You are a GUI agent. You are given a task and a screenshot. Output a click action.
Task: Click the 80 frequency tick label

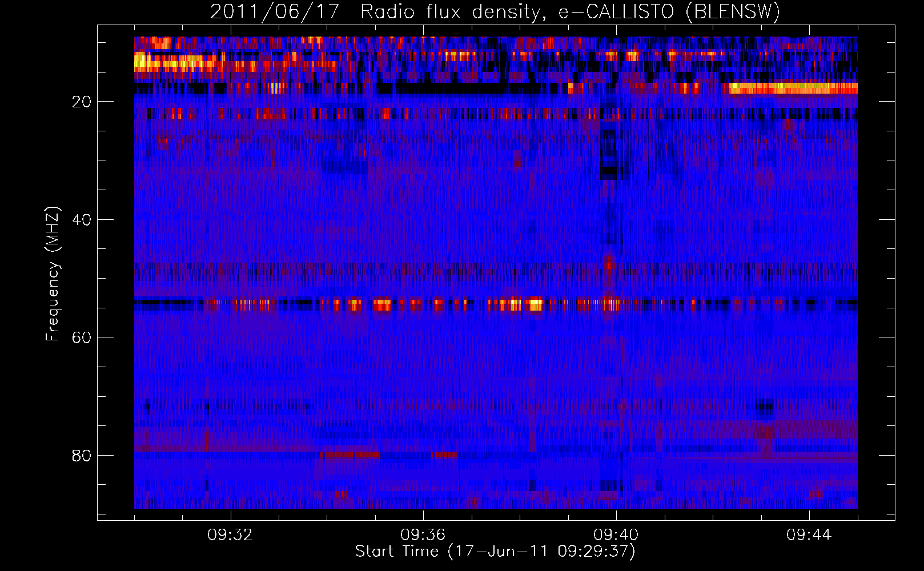click(82, 456)
